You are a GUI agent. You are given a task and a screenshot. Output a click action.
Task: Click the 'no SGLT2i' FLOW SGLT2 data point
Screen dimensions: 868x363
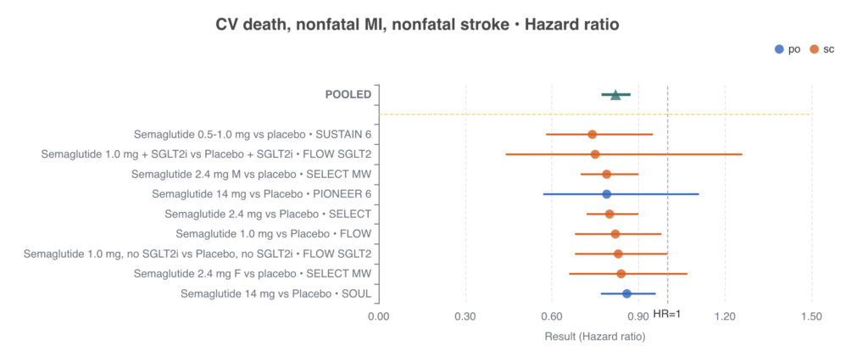click(618, 254)
